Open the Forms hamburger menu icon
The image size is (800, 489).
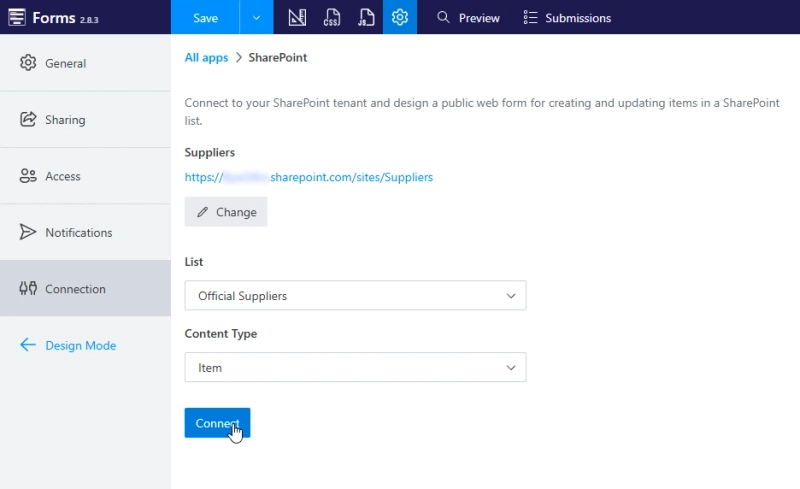[16, 17]
